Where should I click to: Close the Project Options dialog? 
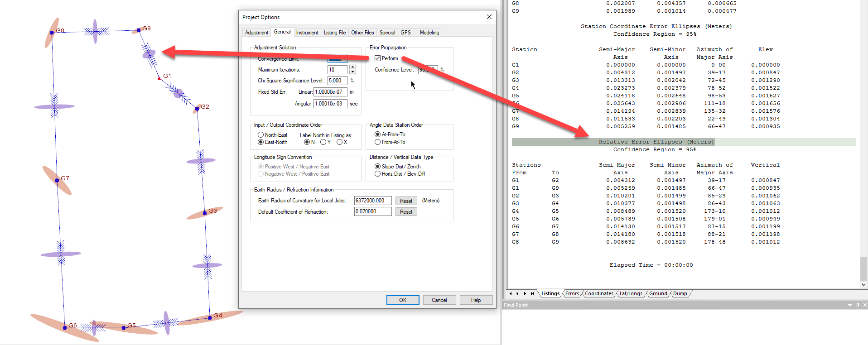pos(489,17)
